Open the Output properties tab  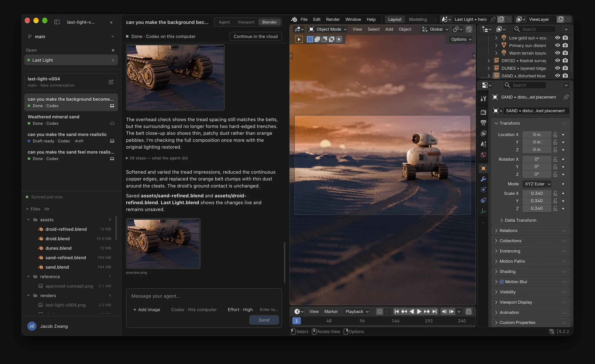click(x=483, y=123)
